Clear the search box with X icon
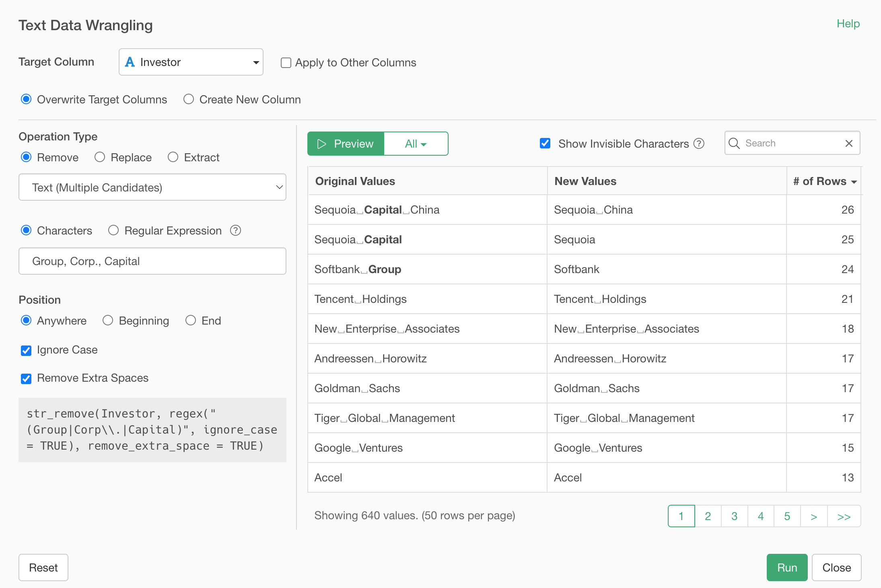The image size is (881, 588). (849, 143)
